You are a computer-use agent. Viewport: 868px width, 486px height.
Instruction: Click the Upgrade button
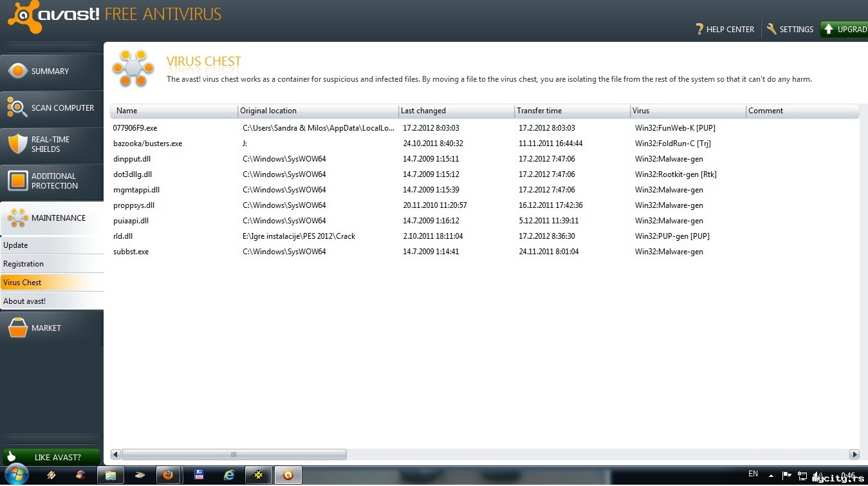tap(844, 29)
